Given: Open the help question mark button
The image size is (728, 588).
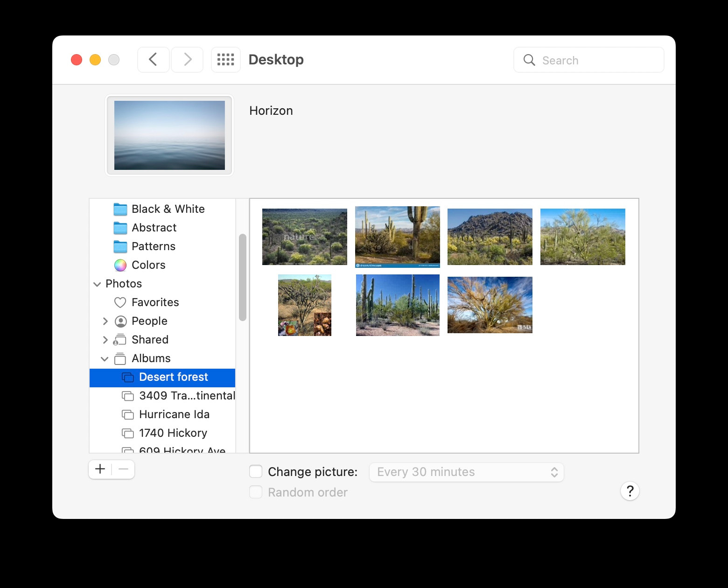Looking at the screenshot, I should coord(630,491).
